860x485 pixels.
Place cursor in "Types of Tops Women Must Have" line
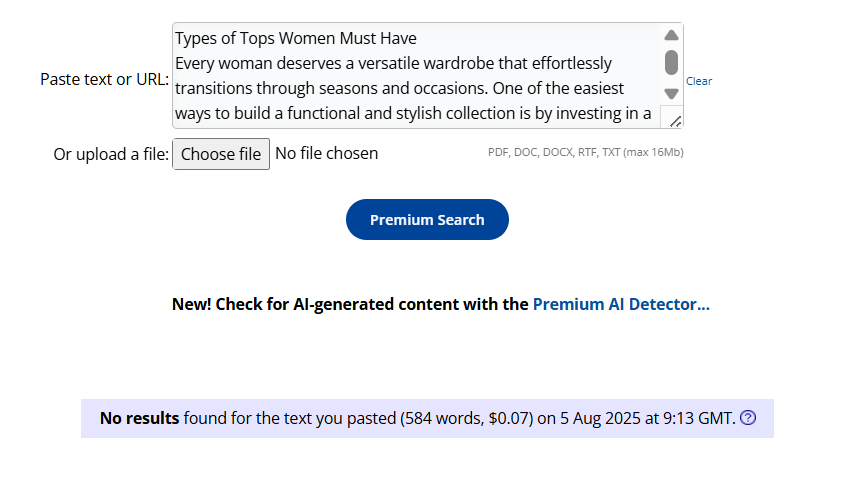click(x=296, y=39)
